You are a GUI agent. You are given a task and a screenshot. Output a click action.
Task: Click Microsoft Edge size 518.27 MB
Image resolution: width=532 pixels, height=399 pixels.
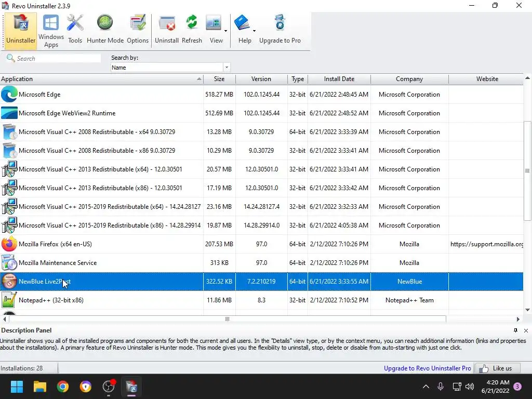click(x=219, y=95)
